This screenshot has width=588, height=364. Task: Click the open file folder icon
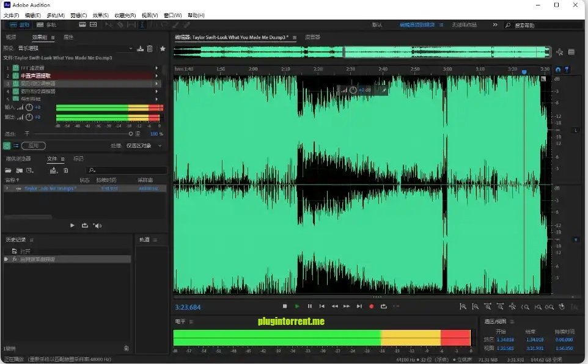[x=8, y=170]
